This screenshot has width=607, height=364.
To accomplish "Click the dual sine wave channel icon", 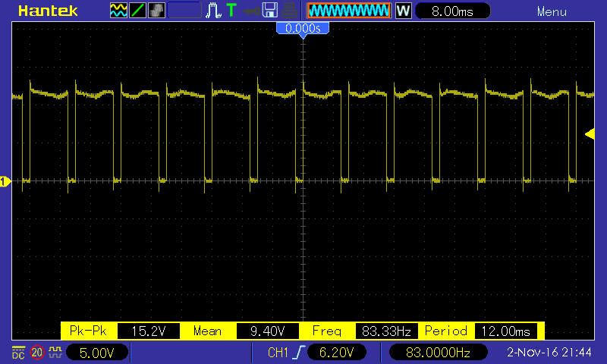I will click(118, 11).
